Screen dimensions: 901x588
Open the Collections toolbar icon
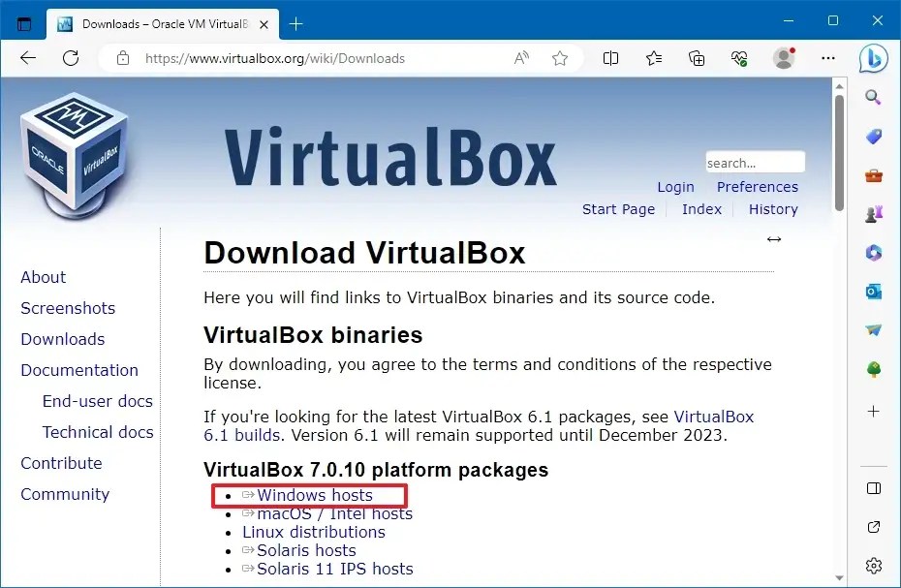(697, 58)
